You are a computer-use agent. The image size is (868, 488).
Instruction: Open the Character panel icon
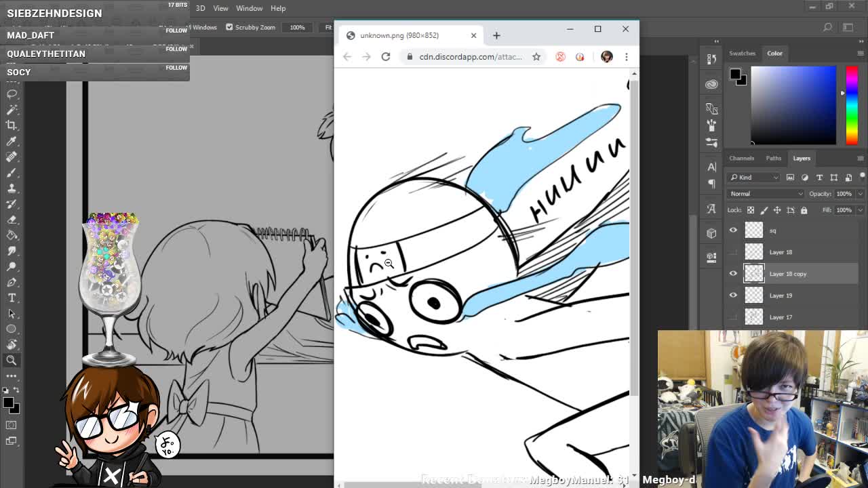(711, 167)
